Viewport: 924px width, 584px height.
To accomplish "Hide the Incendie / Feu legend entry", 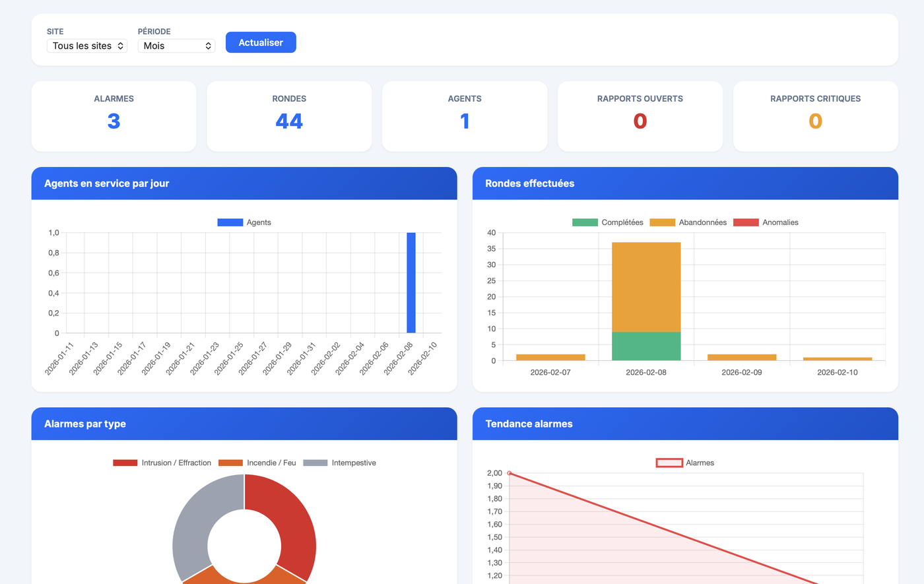I will point(257,463).
